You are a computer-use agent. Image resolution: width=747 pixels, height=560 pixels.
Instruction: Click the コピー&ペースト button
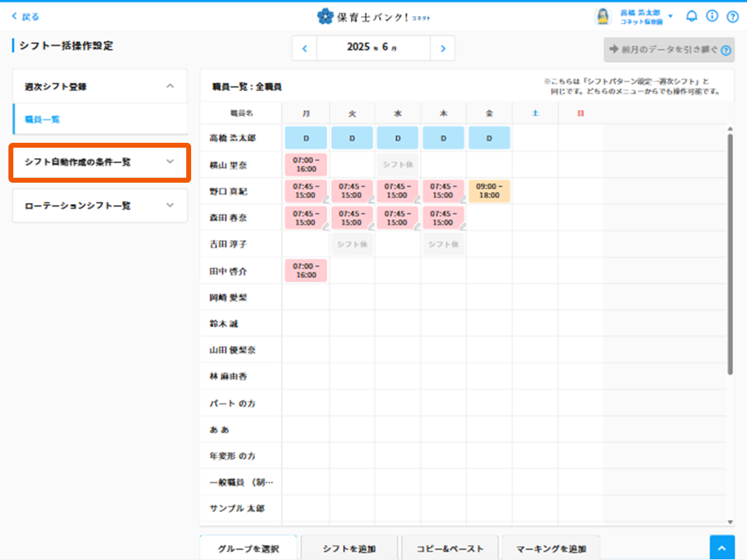(x=449, y=548)
